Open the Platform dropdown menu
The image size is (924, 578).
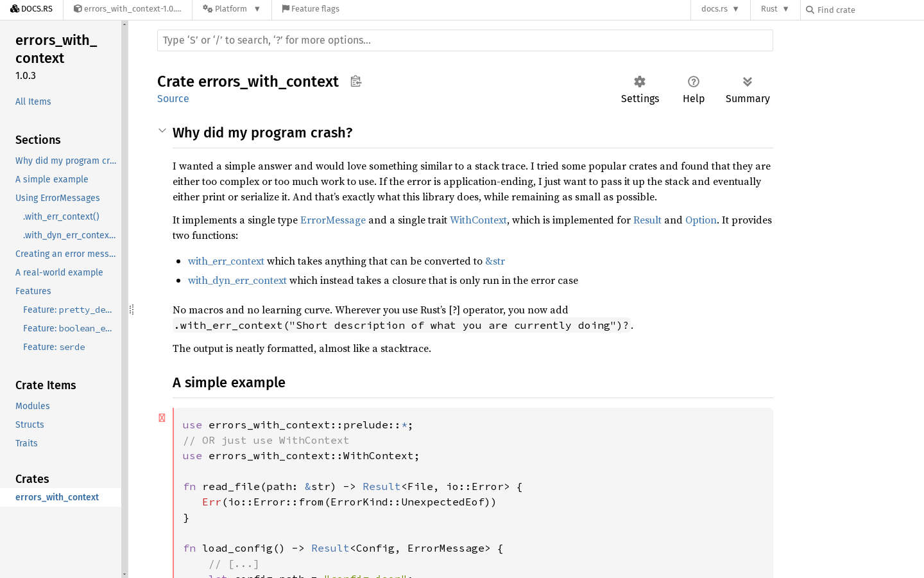[232, 9]
